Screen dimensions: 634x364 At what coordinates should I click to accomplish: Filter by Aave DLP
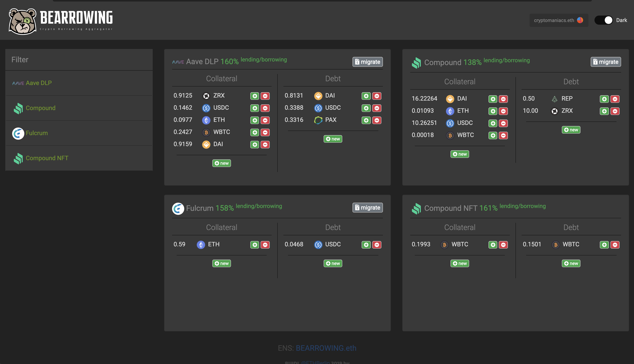[x=39, y=83]
